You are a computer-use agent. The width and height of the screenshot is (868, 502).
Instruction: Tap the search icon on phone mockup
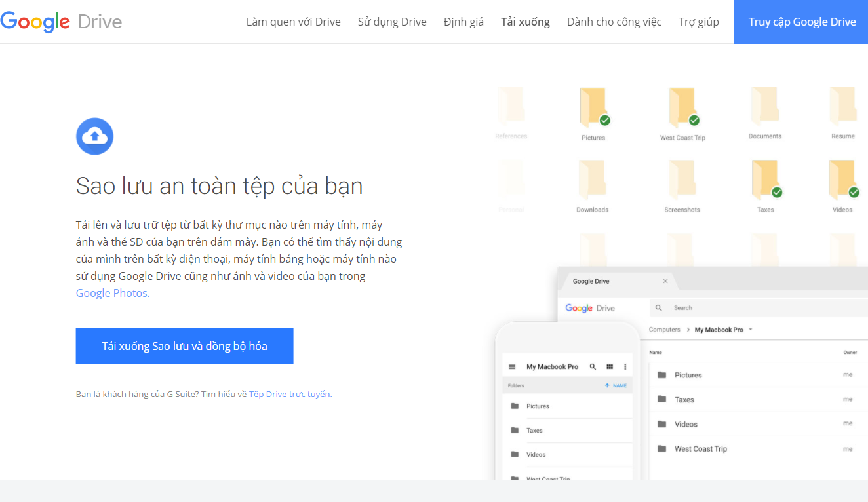pyautogui.click(x=593, y=367)
